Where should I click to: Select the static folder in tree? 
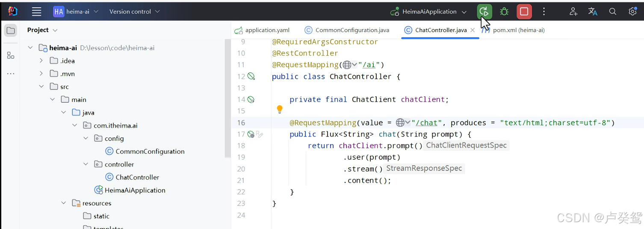pos(97,216)
